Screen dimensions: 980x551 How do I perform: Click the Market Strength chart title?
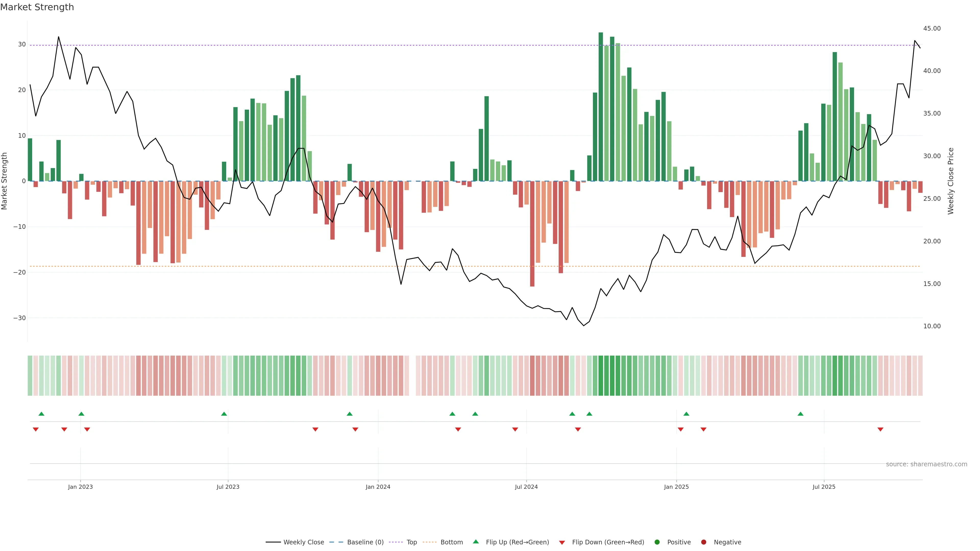click(x=37, y=7)
